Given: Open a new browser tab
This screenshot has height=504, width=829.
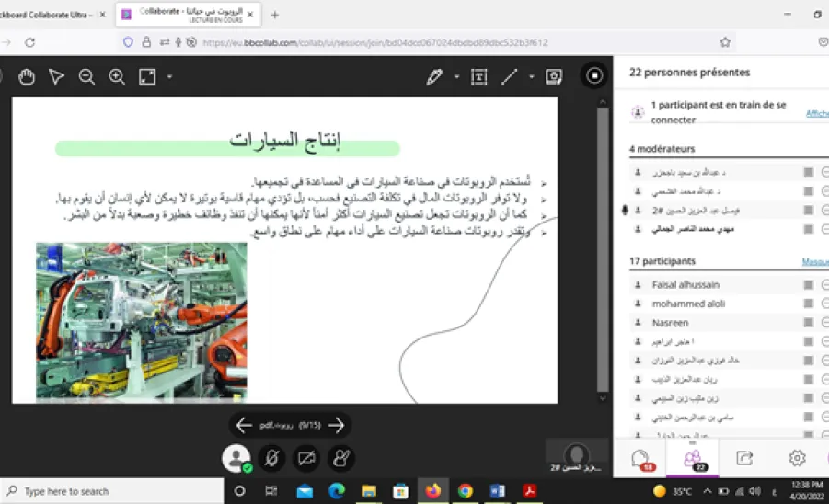Looking at the screenshot, I should tap(274, 15).
